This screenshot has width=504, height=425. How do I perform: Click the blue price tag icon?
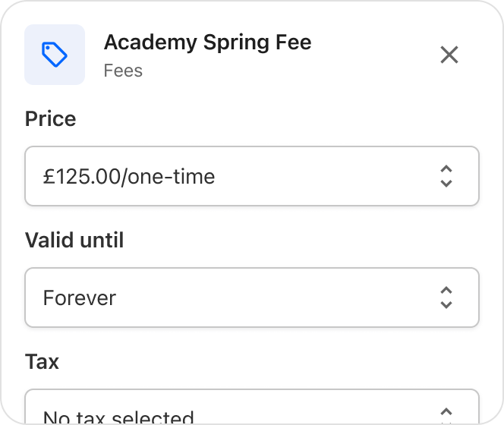tap(55, 55)
